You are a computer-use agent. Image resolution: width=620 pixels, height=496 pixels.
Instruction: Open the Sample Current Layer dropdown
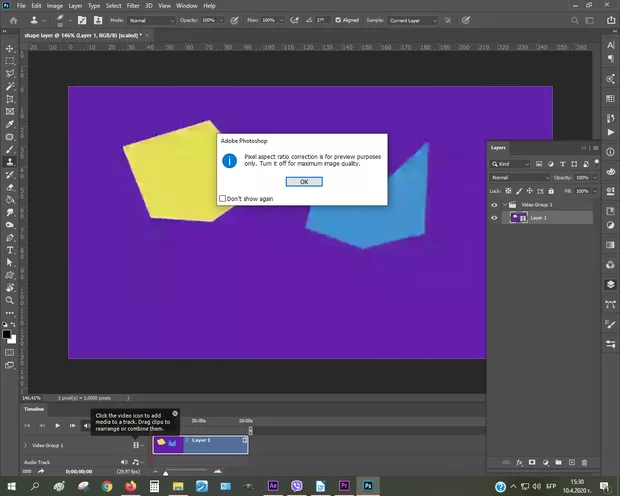(x=410, y=19)
